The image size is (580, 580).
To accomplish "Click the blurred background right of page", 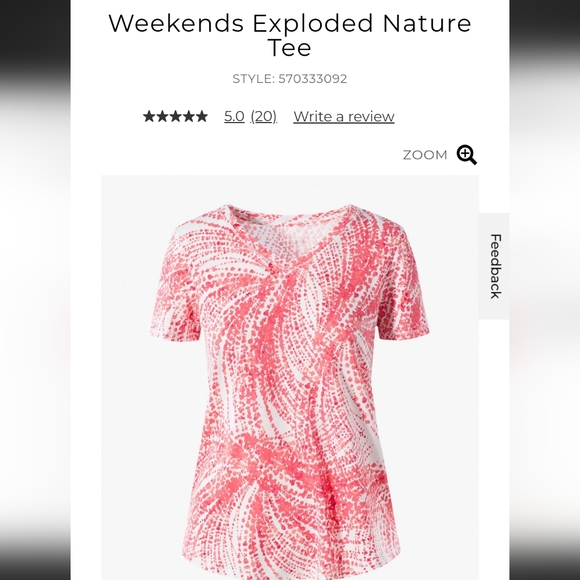I will point(544,290).
